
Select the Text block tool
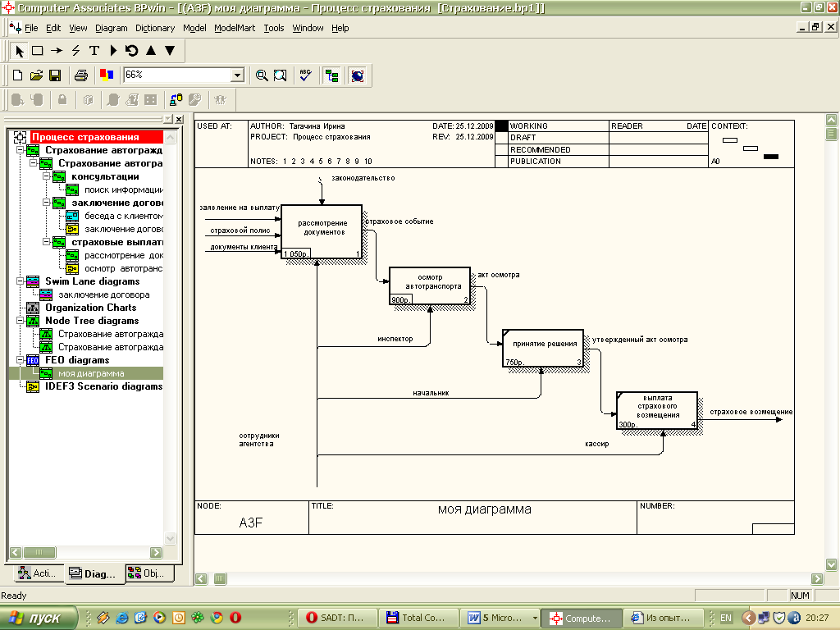click(94, 50)
